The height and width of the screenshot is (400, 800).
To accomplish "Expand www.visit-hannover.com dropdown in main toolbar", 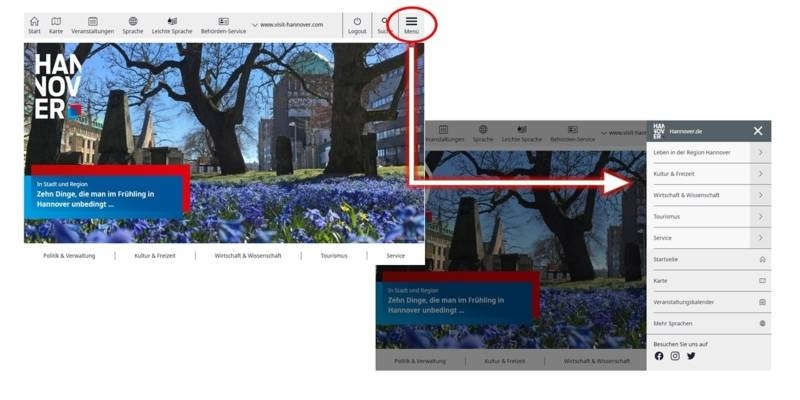I will [288, 24].
